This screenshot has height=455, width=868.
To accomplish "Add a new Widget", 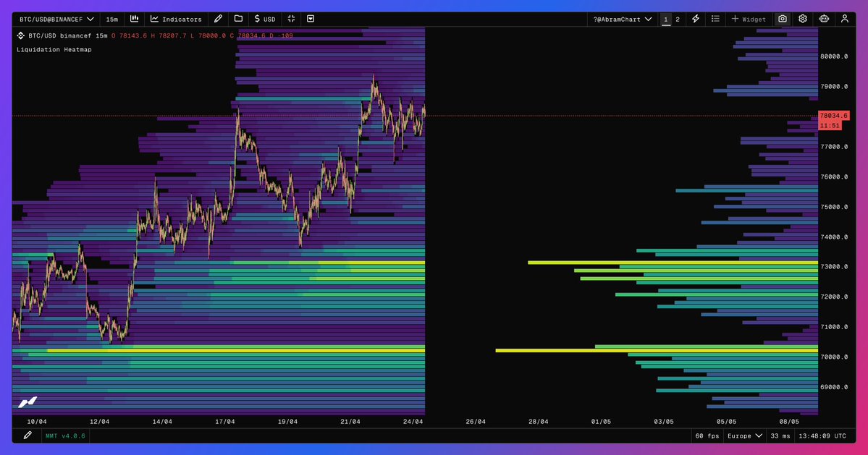I will 749,20.
